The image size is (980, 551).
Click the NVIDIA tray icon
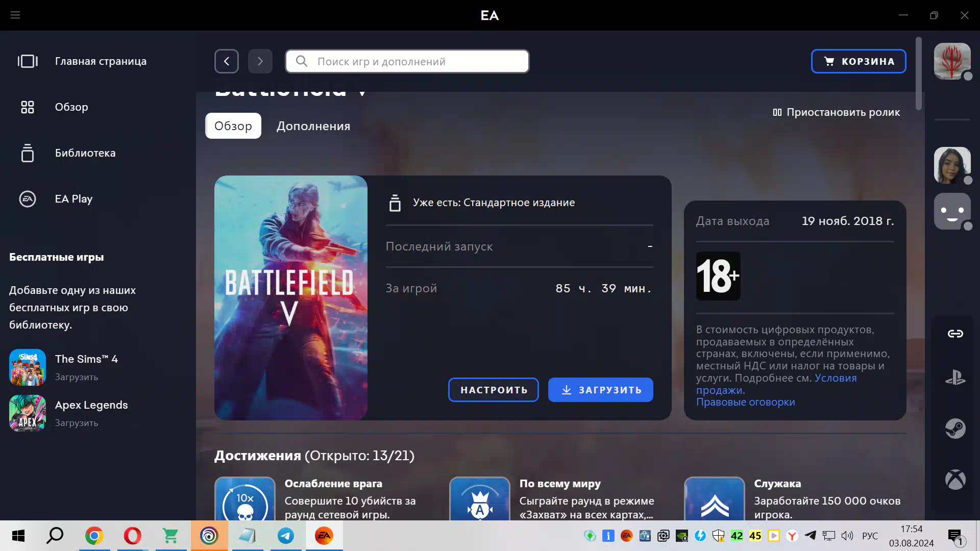click(682, 536)
